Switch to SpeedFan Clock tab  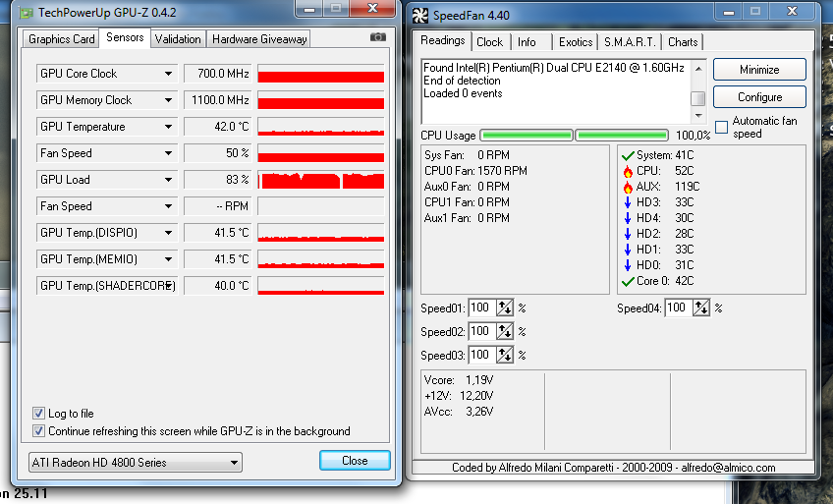click(x=490, y=42)
